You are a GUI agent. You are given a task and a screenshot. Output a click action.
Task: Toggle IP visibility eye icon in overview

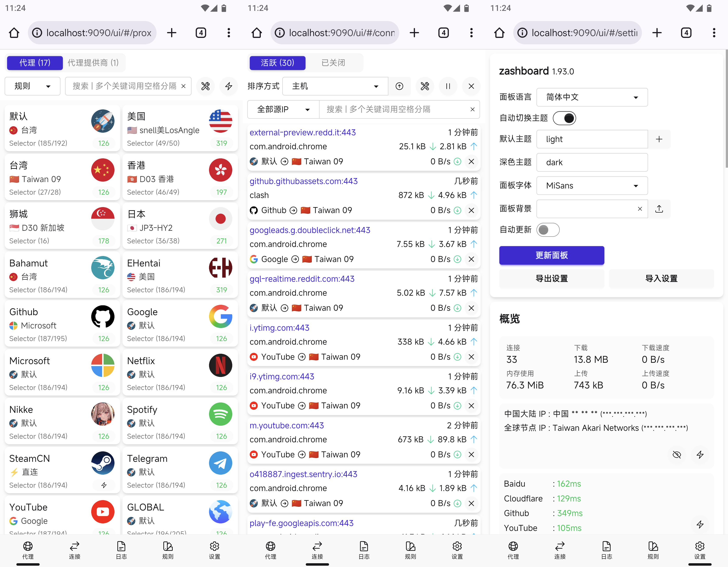[677, 455]
